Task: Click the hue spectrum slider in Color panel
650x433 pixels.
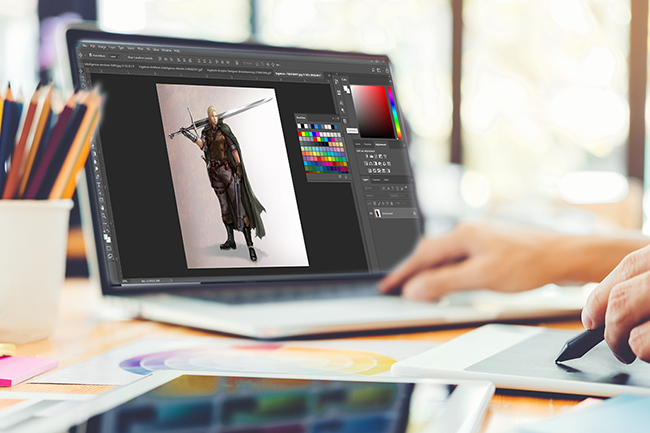Action: point(395,112)
